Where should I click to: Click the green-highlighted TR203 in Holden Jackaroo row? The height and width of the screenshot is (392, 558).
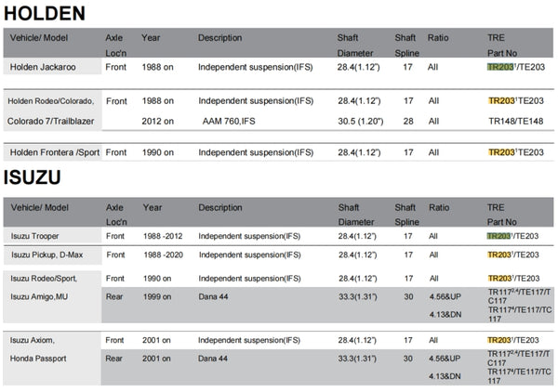point(500,68)
